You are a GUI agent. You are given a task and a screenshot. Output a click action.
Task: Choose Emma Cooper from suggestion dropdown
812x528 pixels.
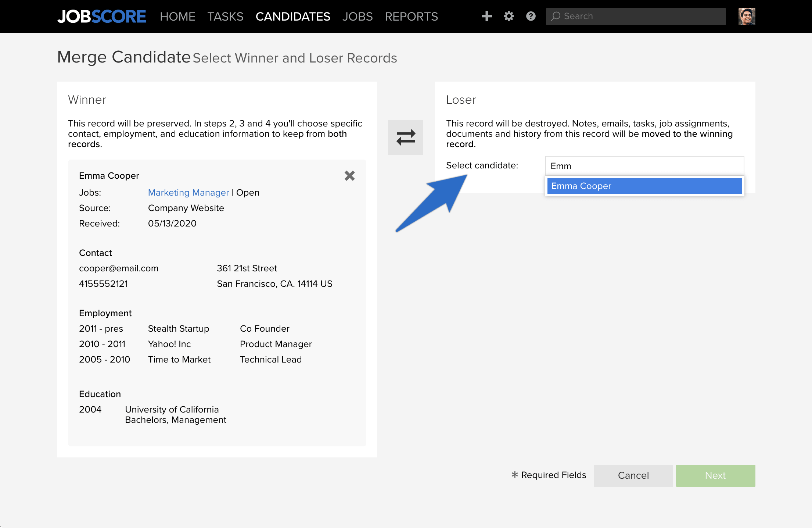point(644,186)
